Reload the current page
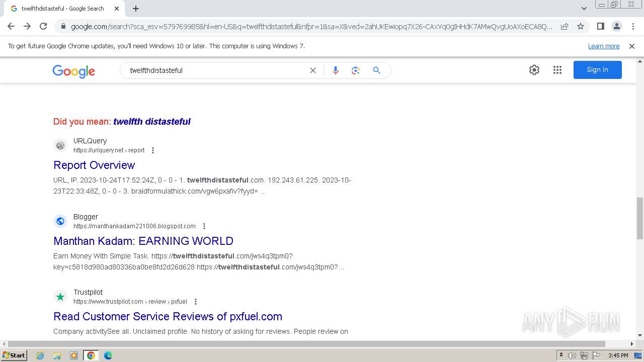This screenshot has height=362, width=644. coord(43,26)
